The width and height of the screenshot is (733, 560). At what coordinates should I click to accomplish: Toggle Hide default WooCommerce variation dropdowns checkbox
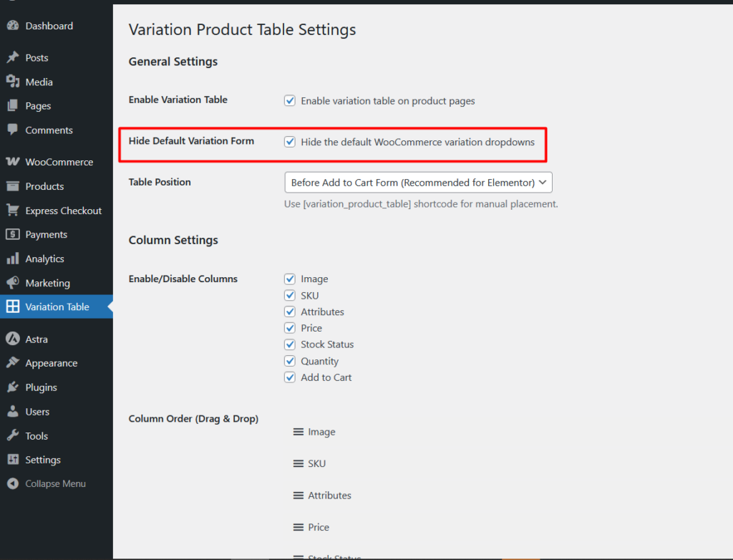(x=290, y=142)
